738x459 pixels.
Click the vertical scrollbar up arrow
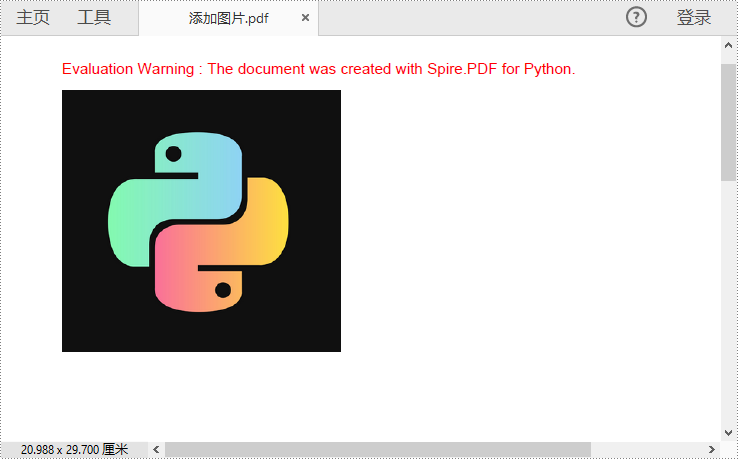click(x=728, y=45)
